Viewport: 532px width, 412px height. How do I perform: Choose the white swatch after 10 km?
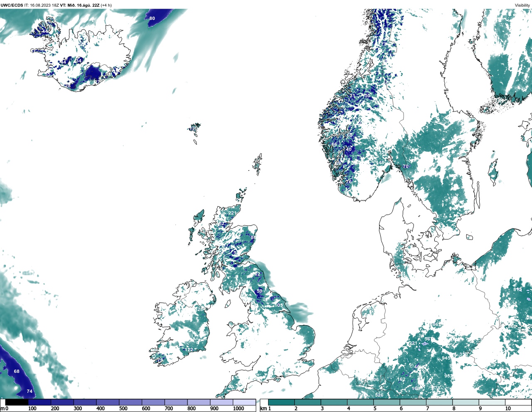pos(518,402)
